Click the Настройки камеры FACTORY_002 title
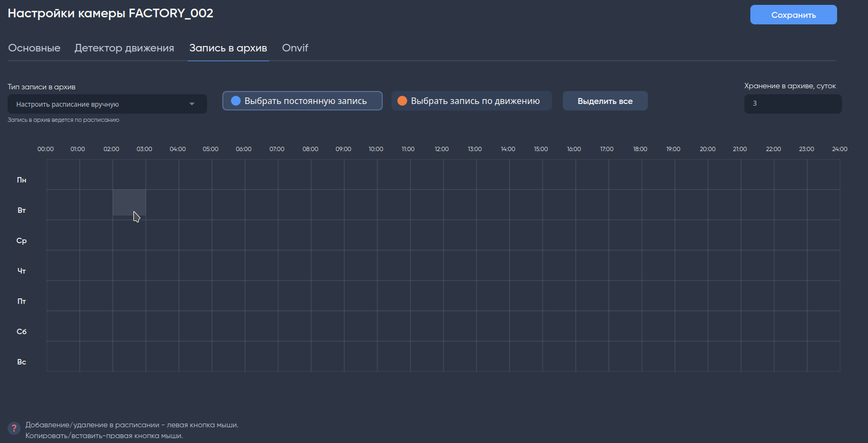868x443 pixels. 111,14
